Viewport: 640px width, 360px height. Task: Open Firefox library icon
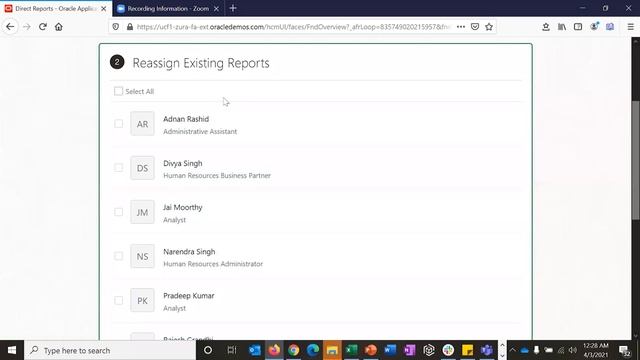(x=562, y=27)
